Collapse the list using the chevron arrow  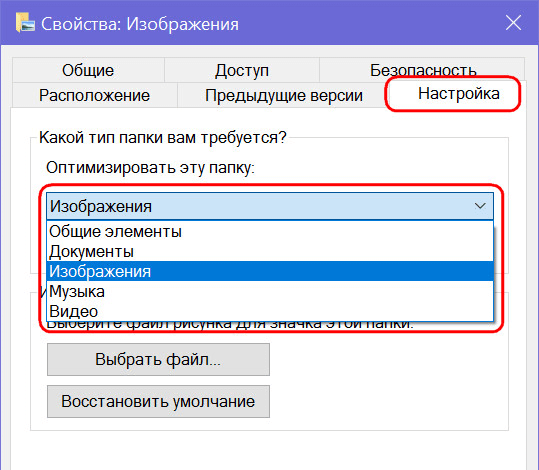coord(480,206)
